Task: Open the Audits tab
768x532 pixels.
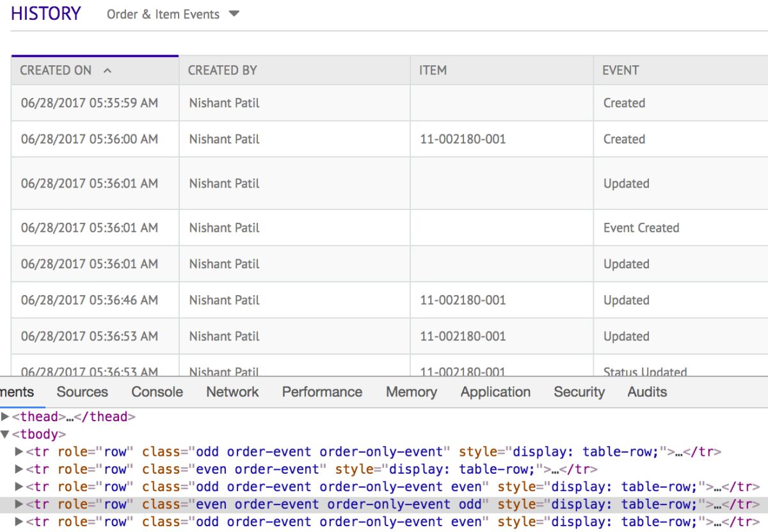Action: point(647,392)
